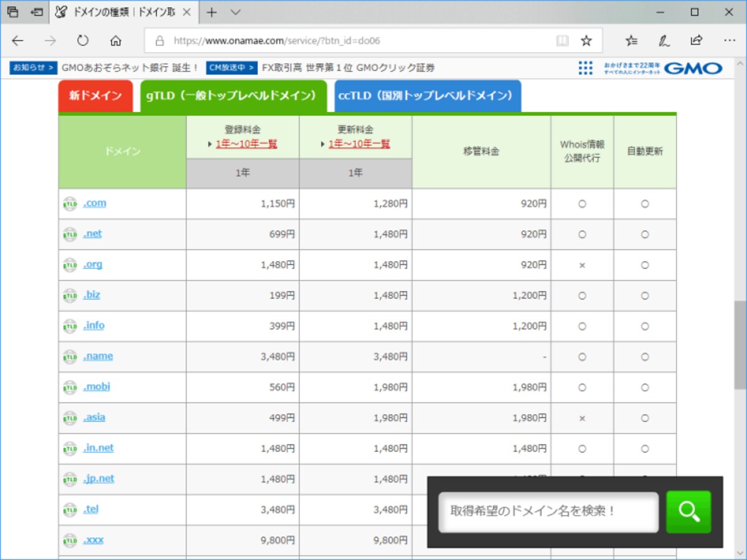747x560 pixels.
Task: Click the gTLD badge icon beside .info
Action: [70, 326]
